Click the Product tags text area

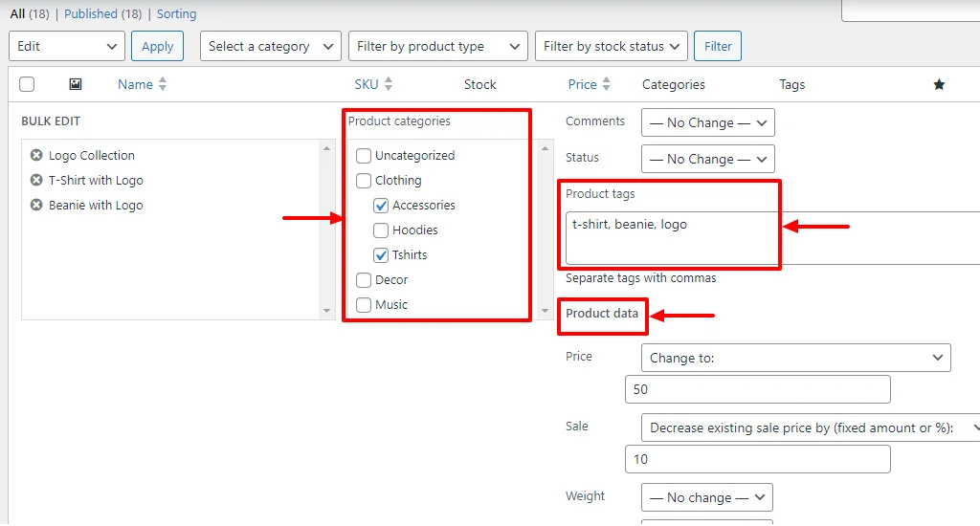pos(772,237)
